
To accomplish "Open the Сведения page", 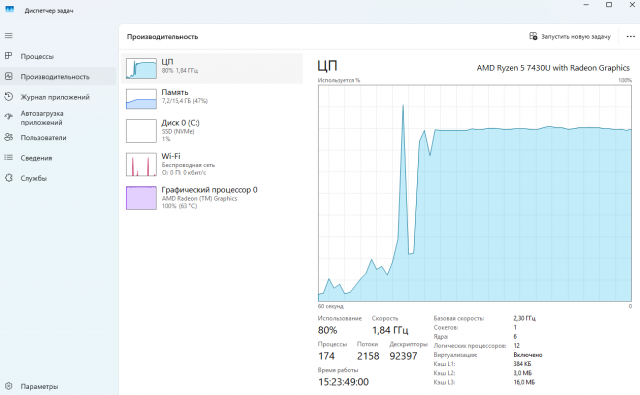I will tap(58, 158).
